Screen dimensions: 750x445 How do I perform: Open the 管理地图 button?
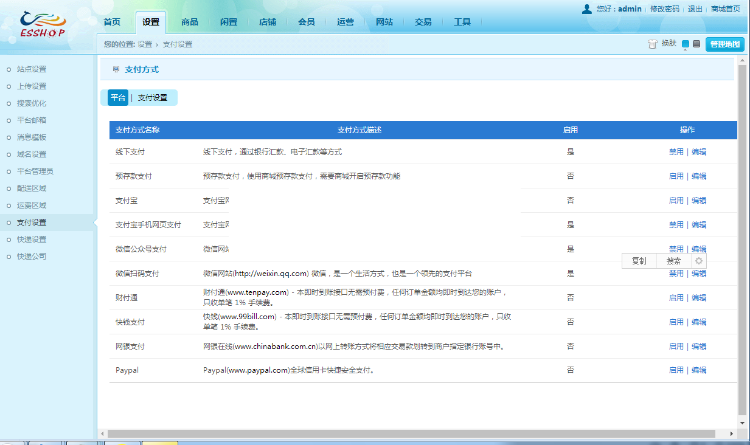coord(725,44)
